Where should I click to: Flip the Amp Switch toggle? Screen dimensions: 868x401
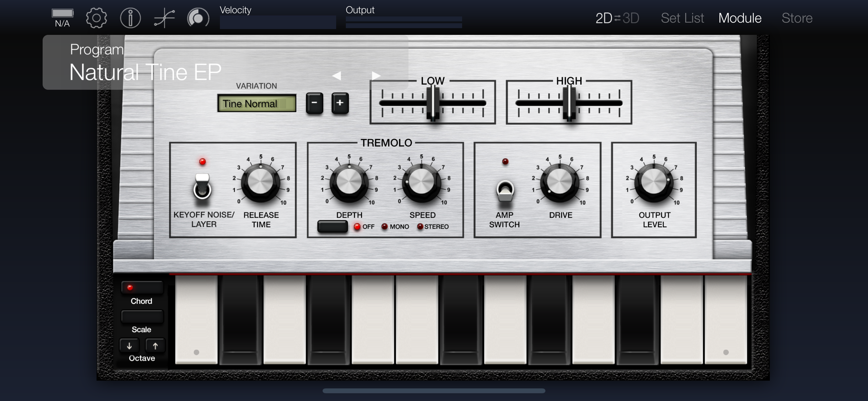coord(505,190)
